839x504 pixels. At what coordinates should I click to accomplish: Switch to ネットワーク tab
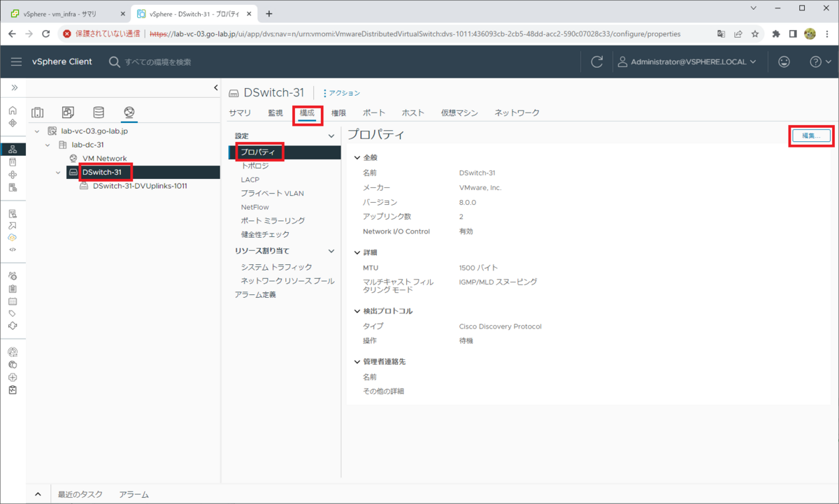[517, 113]
